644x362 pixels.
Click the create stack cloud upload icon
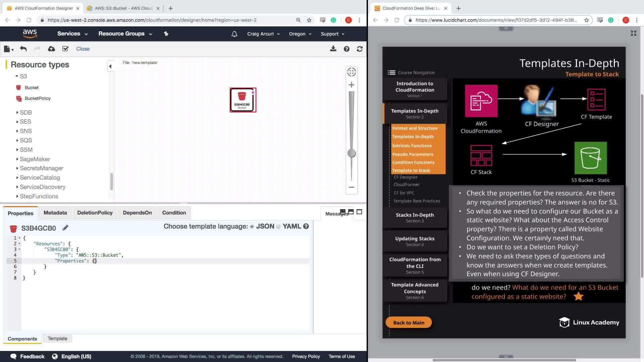(x=51, y=49)
